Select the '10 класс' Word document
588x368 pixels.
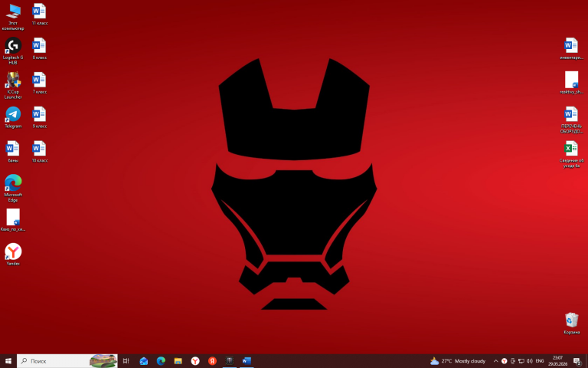(39, 152)
